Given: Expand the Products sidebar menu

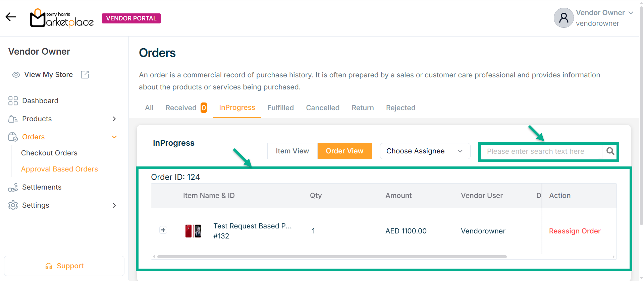Looking at the screenshot, I should tap(114, 119).
